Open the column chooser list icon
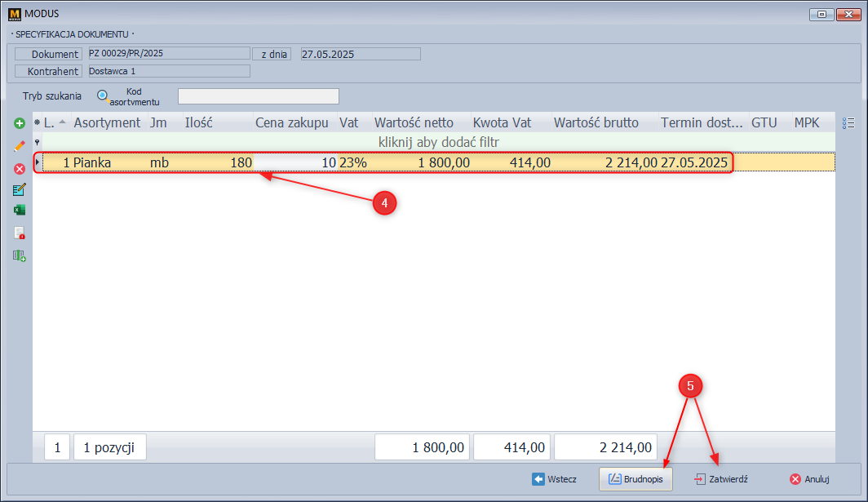Screen dimensions: 868x502 point(848,123)
